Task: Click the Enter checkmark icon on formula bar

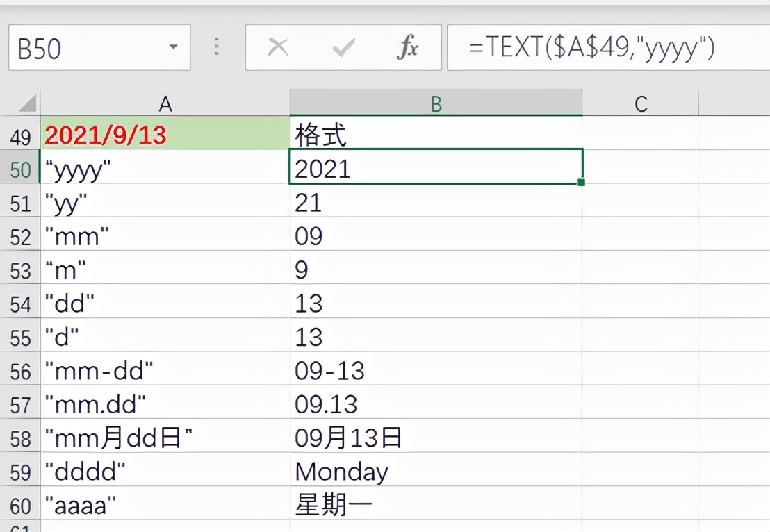Action: pyautogui.click(x=343, y=47)
